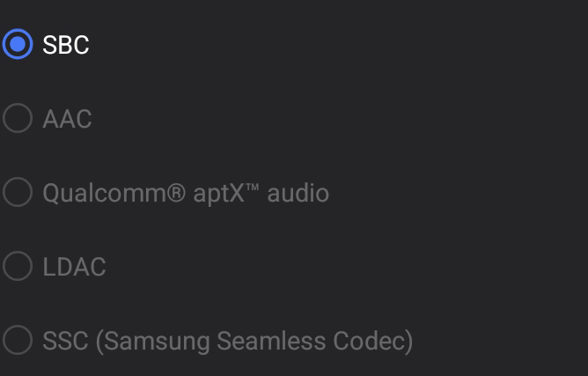Click the LDAC label text
The height and width of the screenshot is (376, 588).
point(74,267)
